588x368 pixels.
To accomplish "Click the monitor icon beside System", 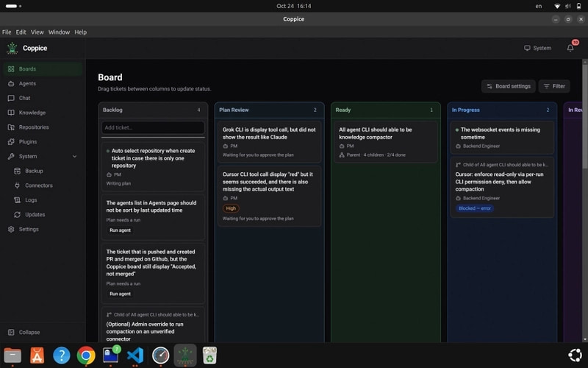I will (x=527, y=48).
